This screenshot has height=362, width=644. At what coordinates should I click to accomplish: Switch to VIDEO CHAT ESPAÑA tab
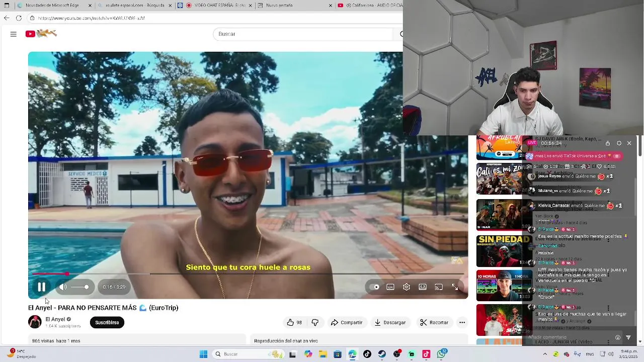(x=214, y=5)
